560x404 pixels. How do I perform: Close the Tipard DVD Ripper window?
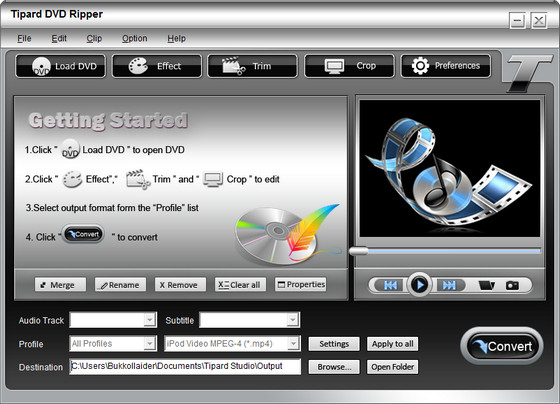click(x=539, y=21)
